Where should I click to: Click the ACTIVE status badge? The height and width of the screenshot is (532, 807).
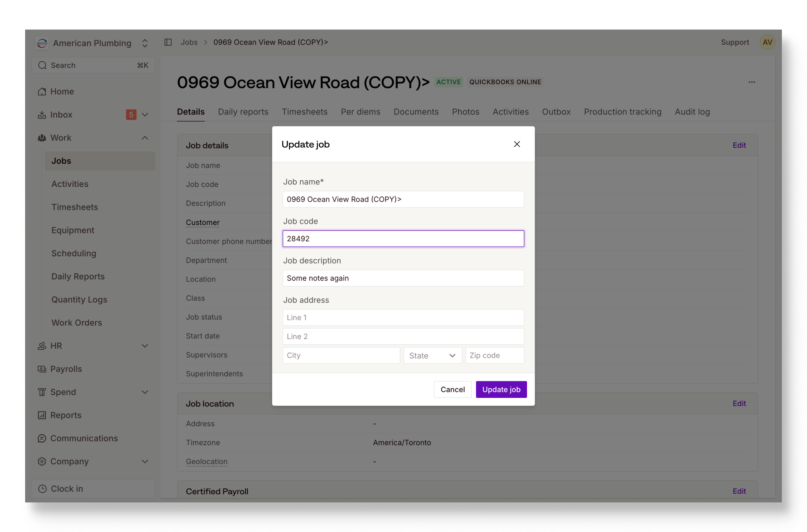449,82
